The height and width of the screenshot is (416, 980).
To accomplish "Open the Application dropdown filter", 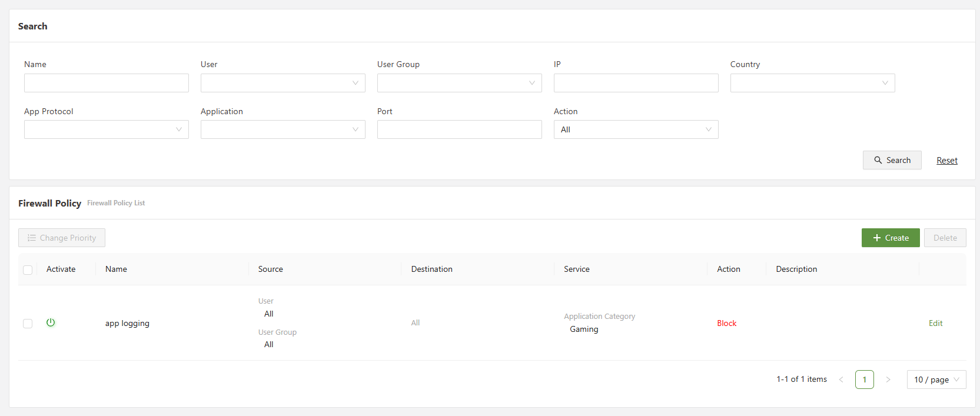I will 283,129.
